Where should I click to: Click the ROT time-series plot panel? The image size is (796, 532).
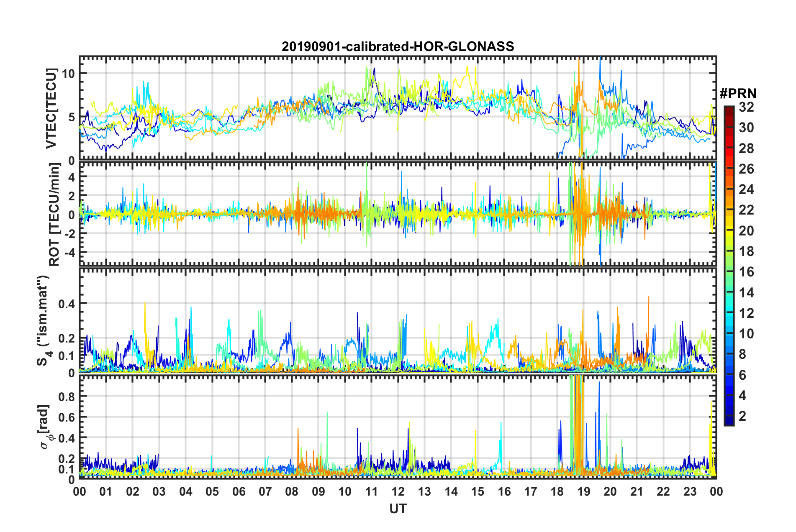click(x=398, y=214)
